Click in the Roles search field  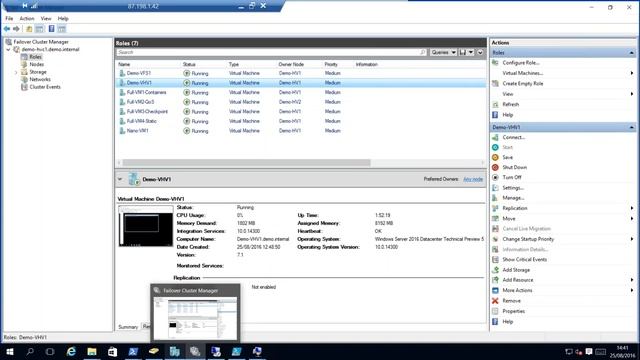tap(268, 52)
